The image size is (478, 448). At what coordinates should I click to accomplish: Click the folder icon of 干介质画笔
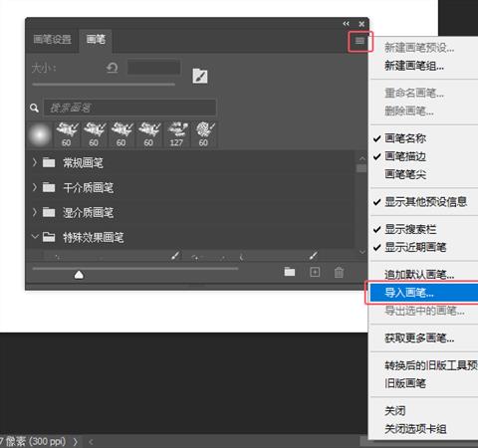click(x=49, y=187)
